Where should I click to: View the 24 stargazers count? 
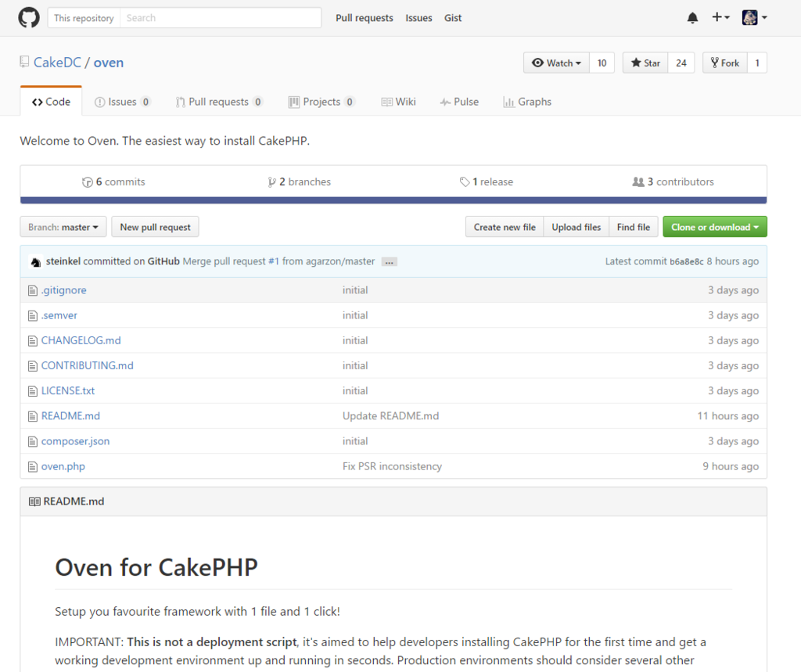tap(681, 63)
